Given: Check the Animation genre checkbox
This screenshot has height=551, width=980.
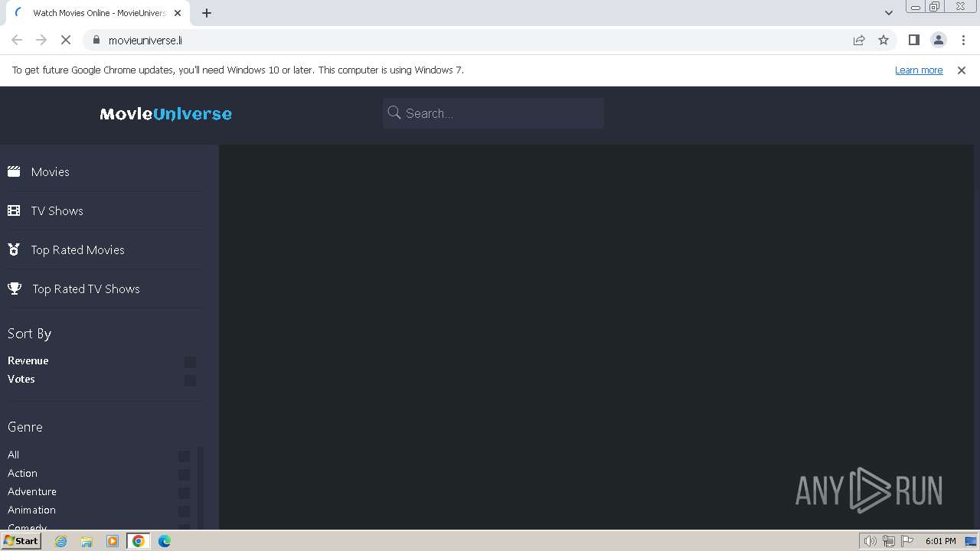Looking at the screenshot, I should tap(184, 511).
